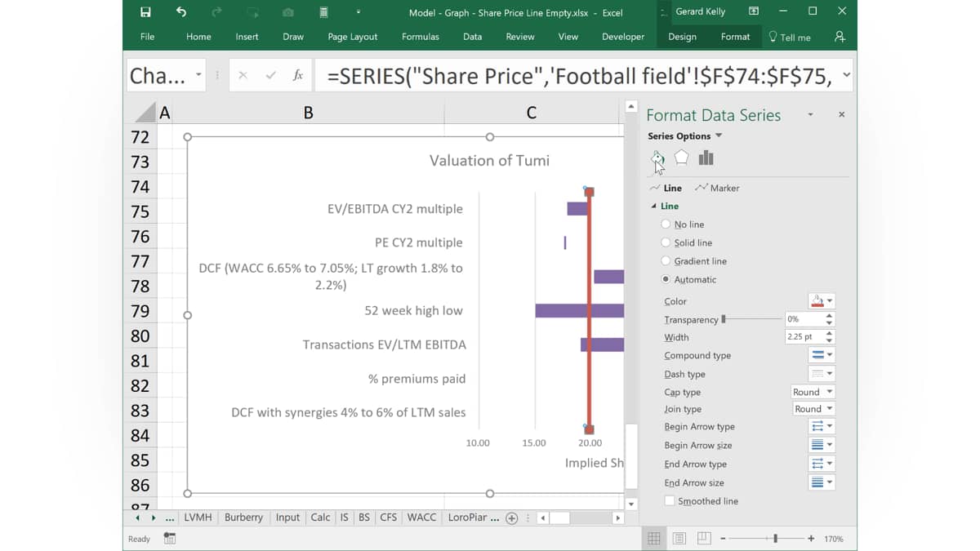The image size is (980, 551).
Task: Switch to Normal view icon
Action: 654,539
